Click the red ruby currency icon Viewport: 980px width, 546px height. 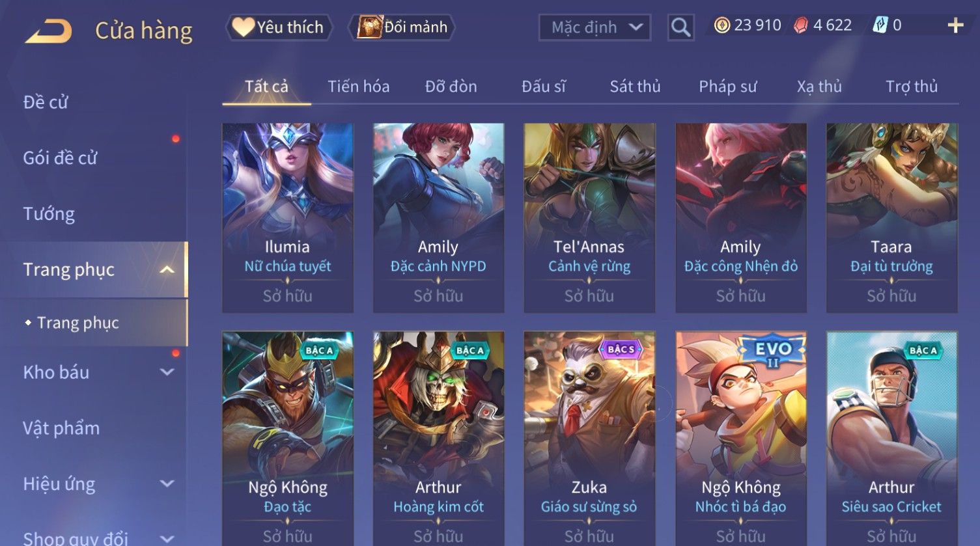[x=801, y=25]
